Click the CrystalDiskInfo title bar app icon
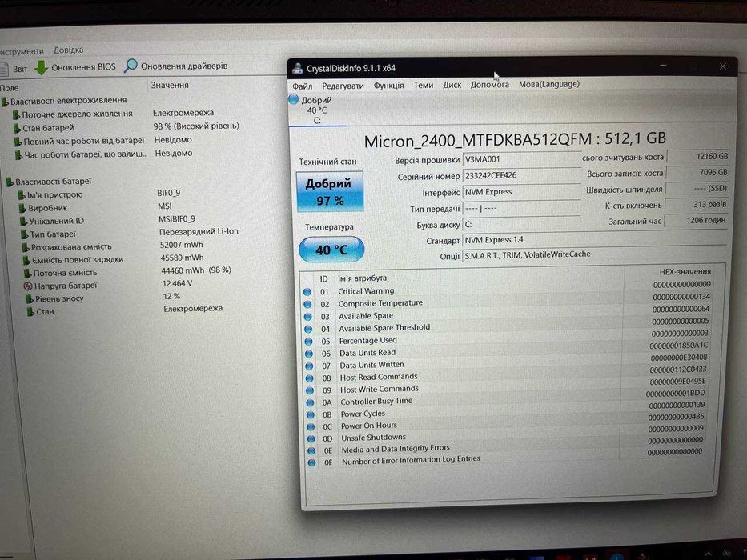Viewport: 747px width, 560px height. pos(298,68)
